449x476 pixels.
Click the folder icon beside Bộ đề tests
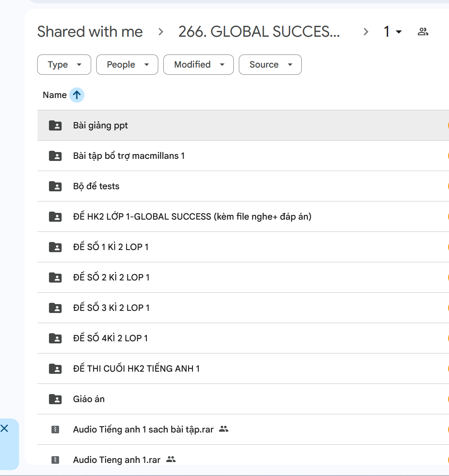click(x=55, y=186)
